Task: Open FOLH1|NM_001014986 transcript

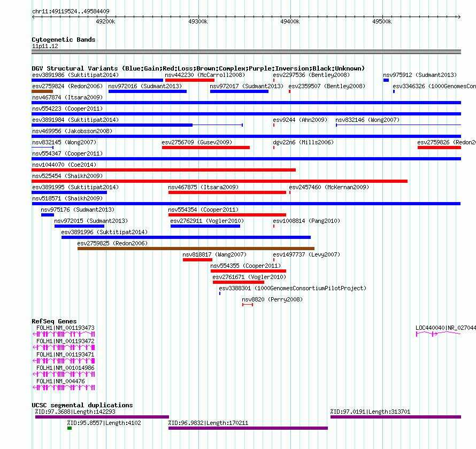Action: (x=64, y=374)
